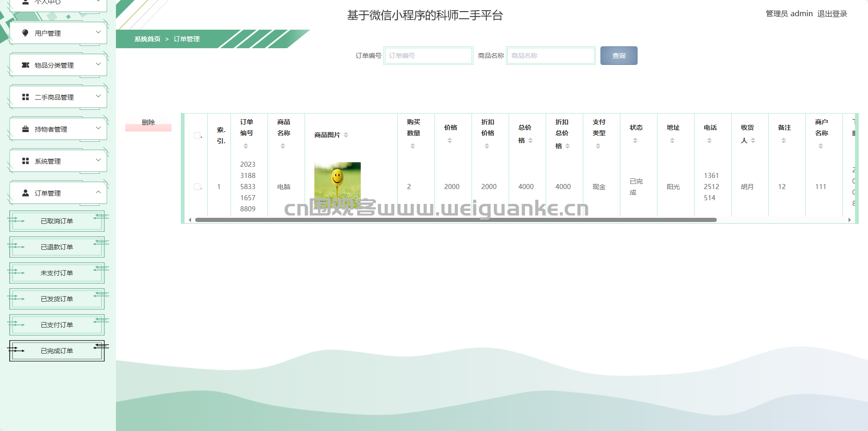868x431 pixels.
Task: Click the product name cell 电脑
Action: coord(284,187)
